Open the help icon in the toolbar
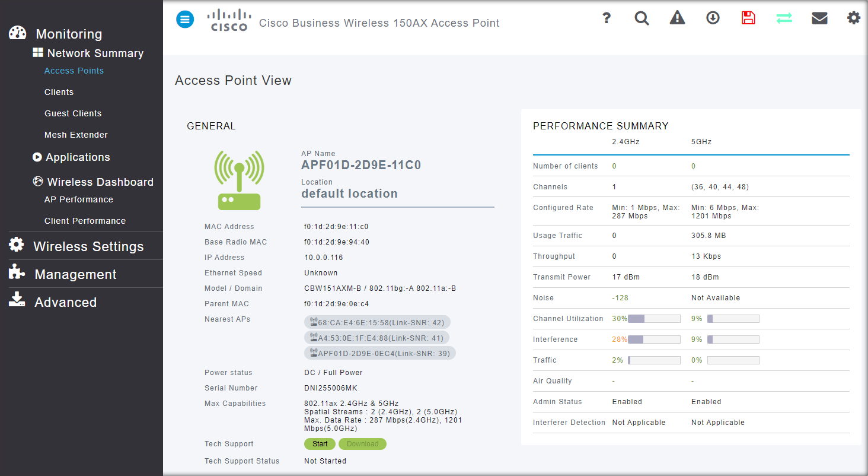This screenshot has height=476, width=868. pyautogui.click(x=606, y=18)
